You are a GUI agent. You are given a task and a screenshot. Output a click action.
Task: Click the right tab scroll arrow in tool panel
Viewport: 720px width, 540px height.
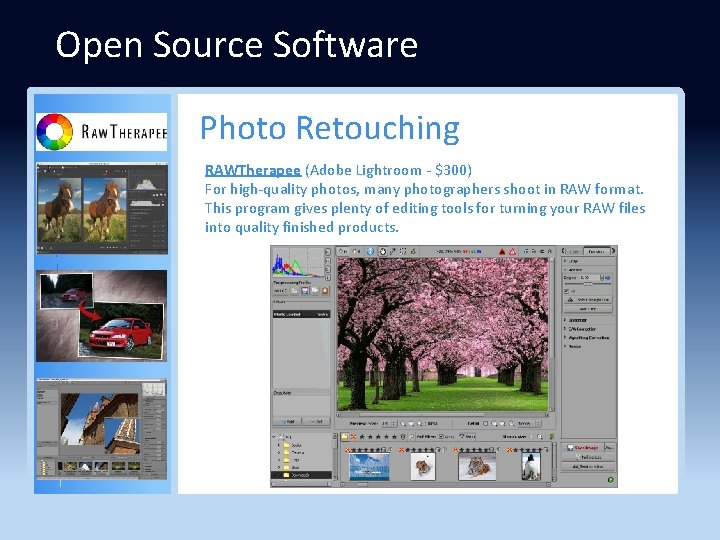613,251
